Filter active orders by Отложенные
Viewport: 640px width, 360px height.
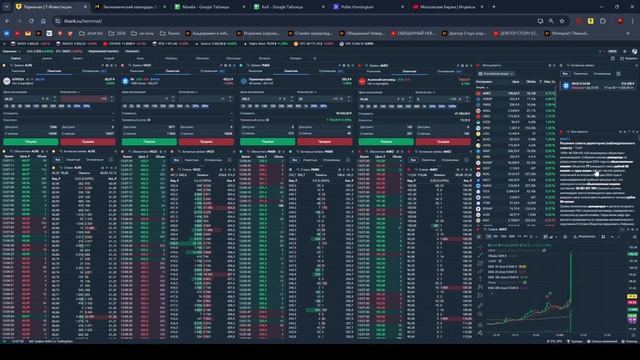coord(602,74)
